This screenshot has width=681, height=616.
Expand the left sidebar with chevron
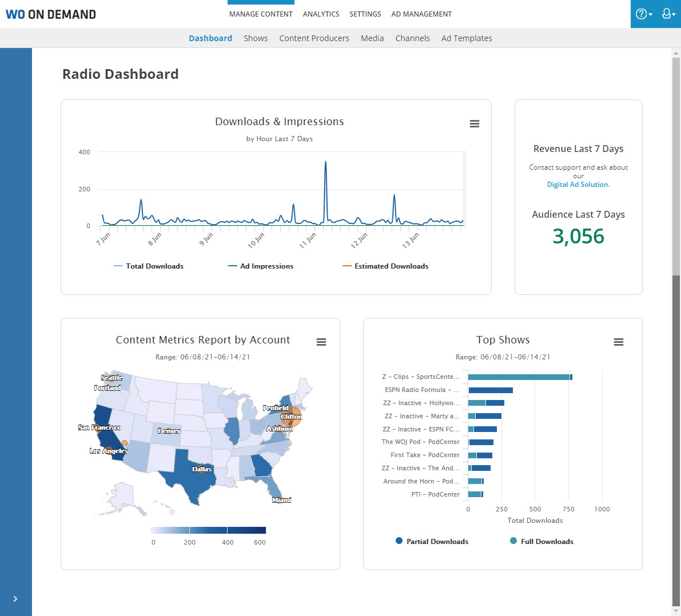pos(15,599)
